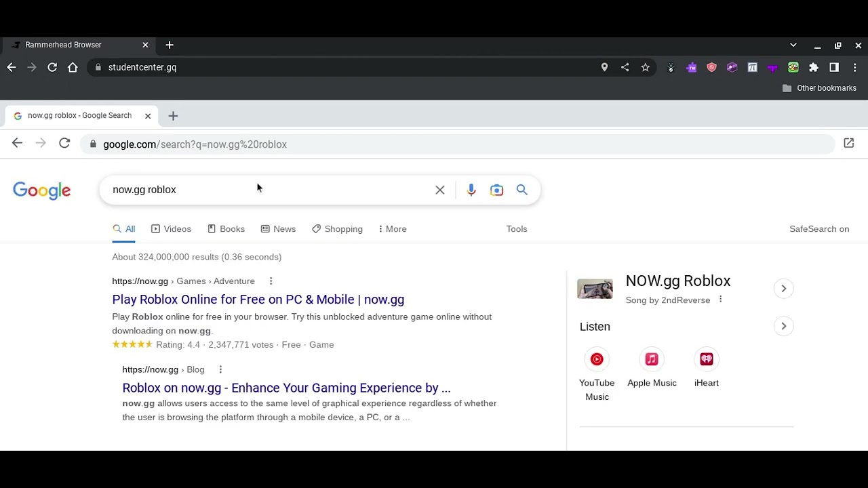Viewport: 868px width, 488px height.
Task: Click the location pin icon in address bar
Action: coord(604,67)
